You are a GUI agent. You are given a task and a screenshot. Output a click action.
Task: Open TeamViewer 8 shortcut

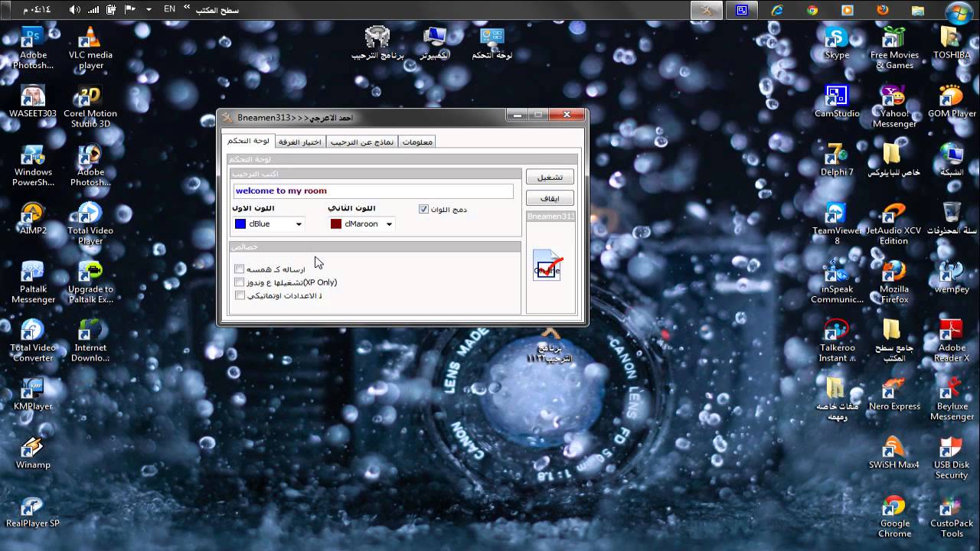point(836,223)
